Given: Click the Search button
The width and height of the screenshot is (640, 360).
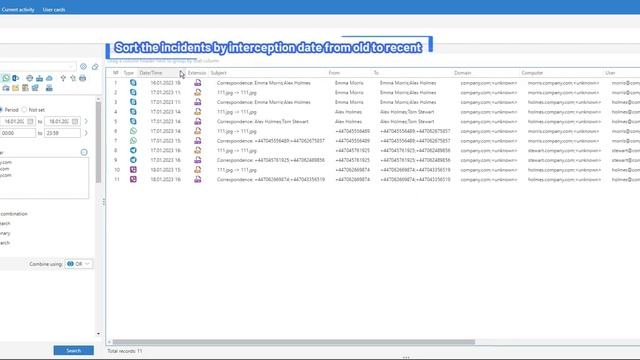Looking at the screenshot, I should pyautogui.click(x=73, y=351).
